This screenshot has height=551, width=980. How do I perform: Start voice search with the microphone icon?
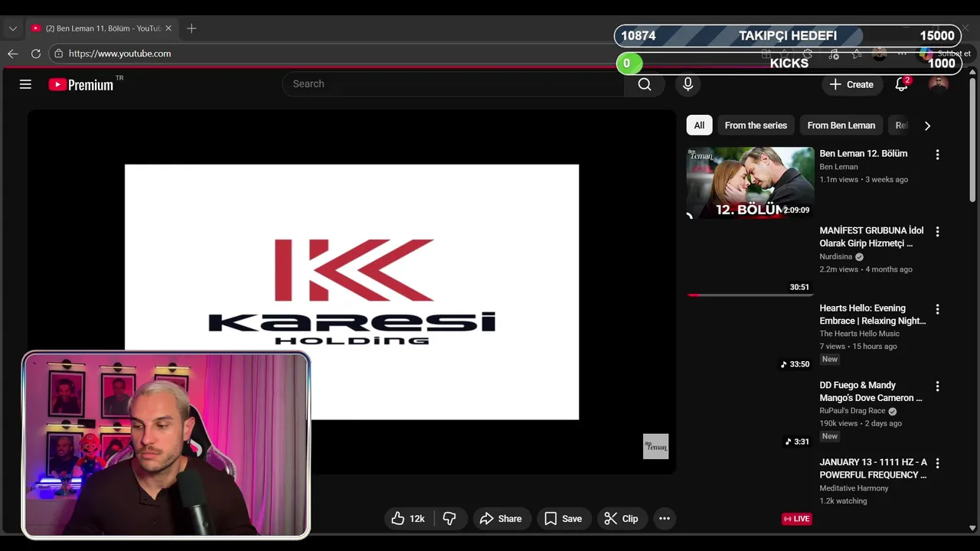point(688,84)
